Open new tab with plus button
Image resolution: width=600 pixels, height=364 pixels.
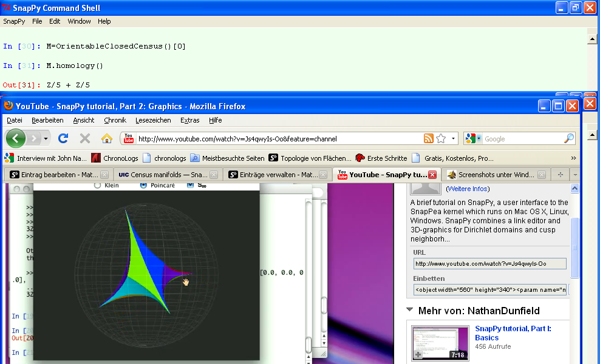tap(560, 175)
